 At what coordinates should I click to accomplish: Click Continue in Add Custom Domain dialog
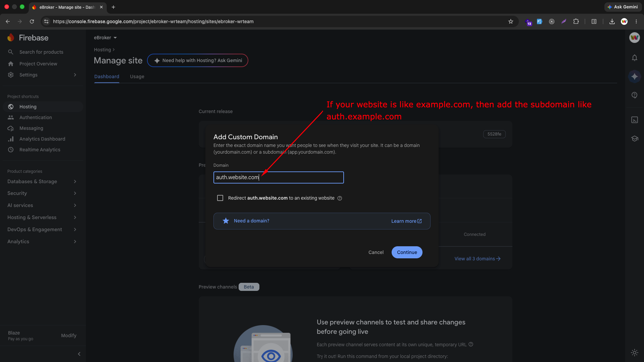click(407, 252)
